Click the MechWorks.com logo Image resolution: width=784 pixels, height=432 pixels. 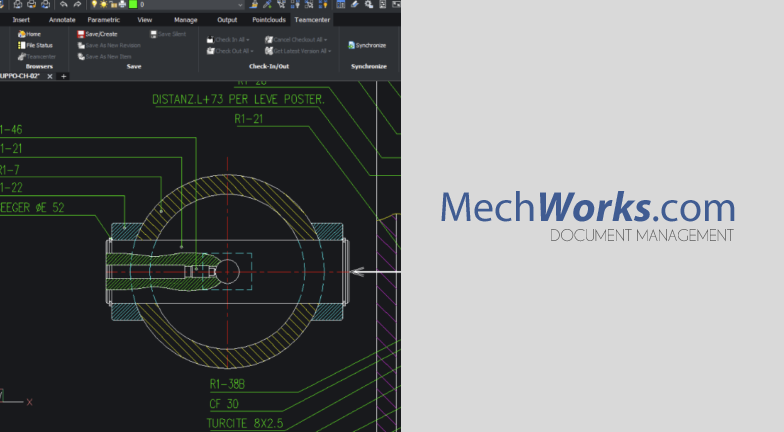point(588,206)
